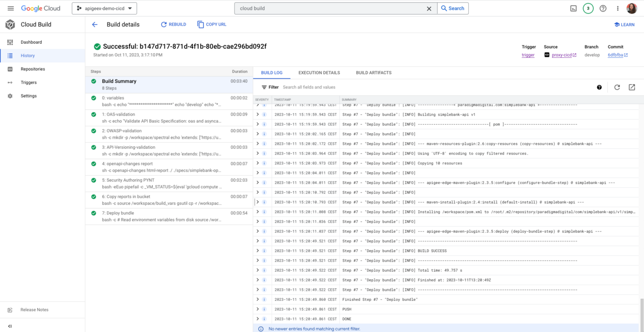Open the 6dfbfba commit link
Screen dimensions: 644x332
coord(615,55)
